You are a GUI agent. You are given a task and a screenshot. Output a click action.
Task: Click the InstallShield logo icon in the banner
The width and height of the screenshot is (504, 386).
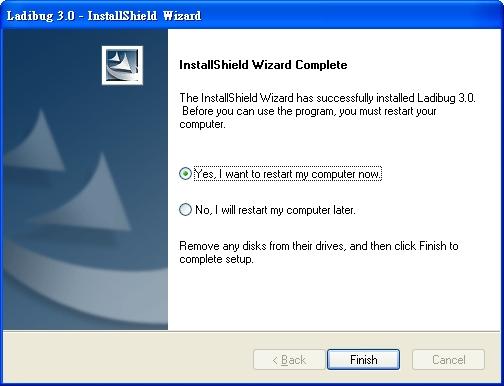122,65
